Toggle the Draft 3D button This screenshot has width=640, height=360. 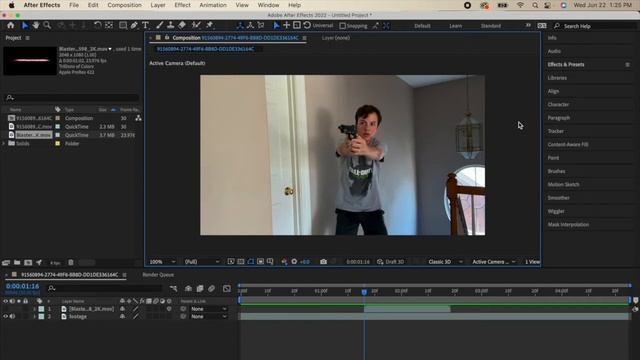[391, 262]
